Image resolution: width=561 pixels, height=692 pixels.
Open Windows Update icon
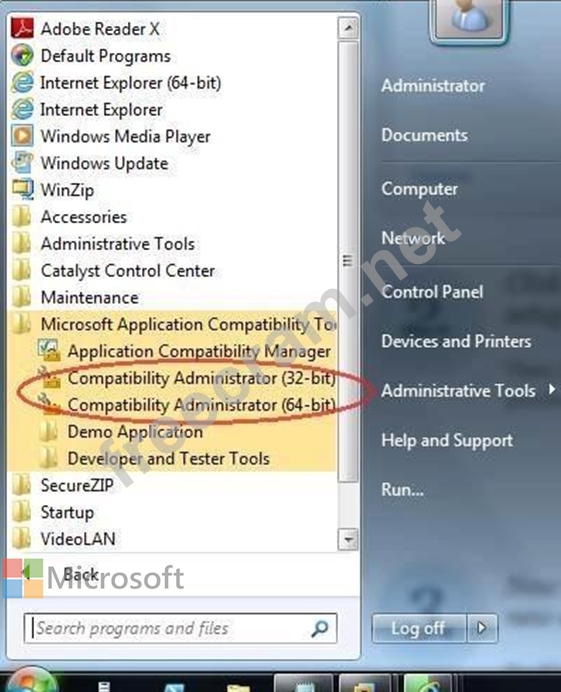22,163
